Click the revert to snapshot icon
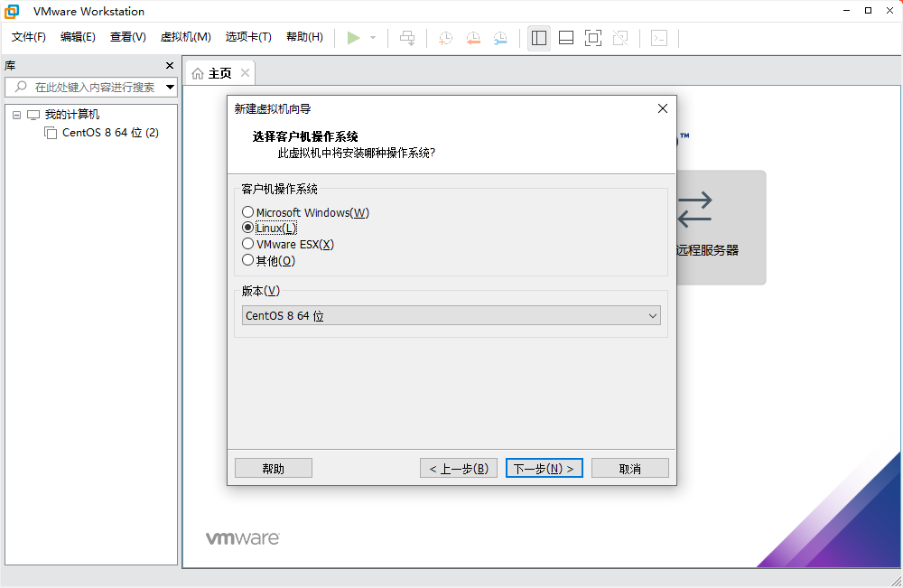This screenshot has width=903, height=588. pyautogui.click(x=473, y=38)
